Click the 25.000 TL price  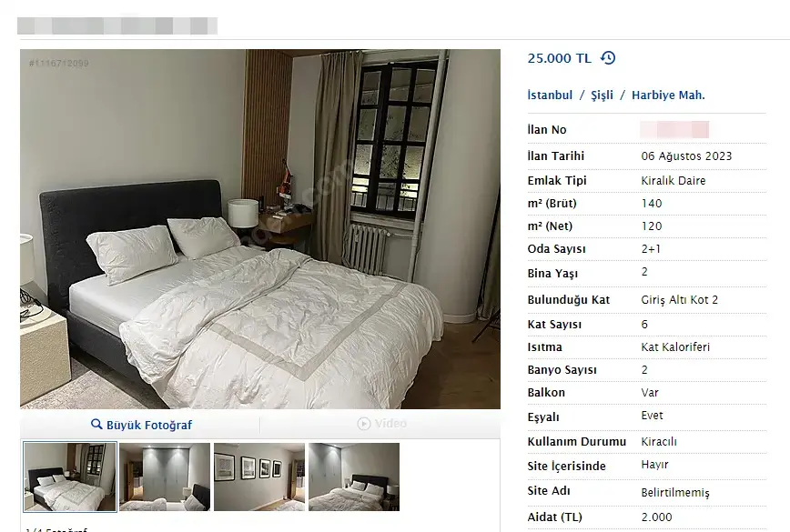point(559,58)
